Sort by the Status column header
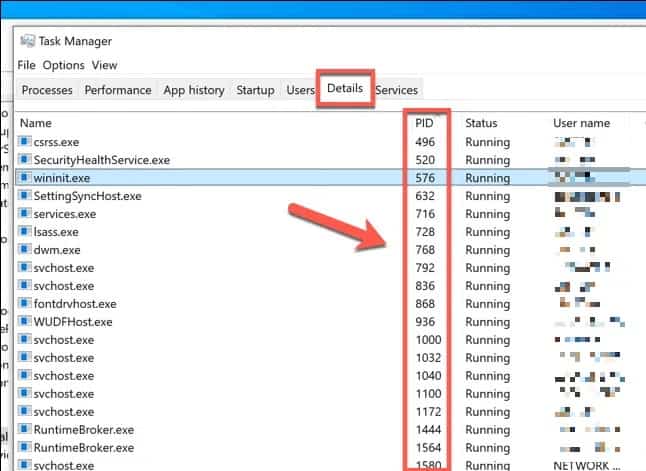Screen dimensions: 646x471 click(481, 123)
